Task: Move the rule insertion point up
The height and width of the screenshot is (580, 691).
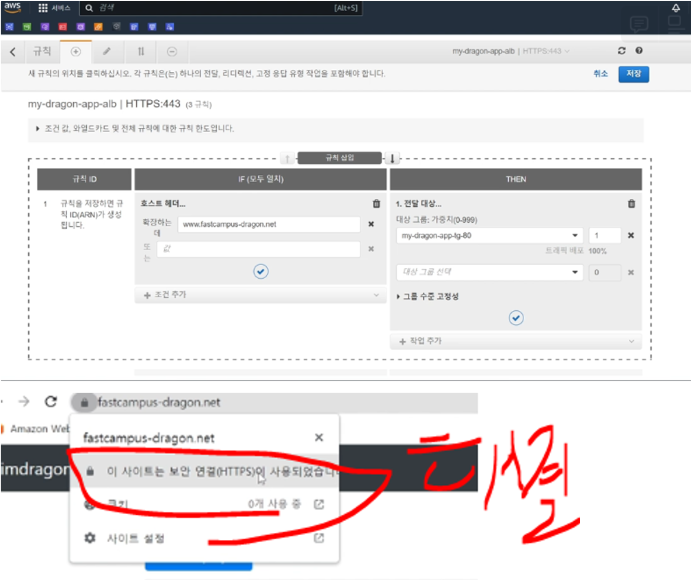Action: 287,158
